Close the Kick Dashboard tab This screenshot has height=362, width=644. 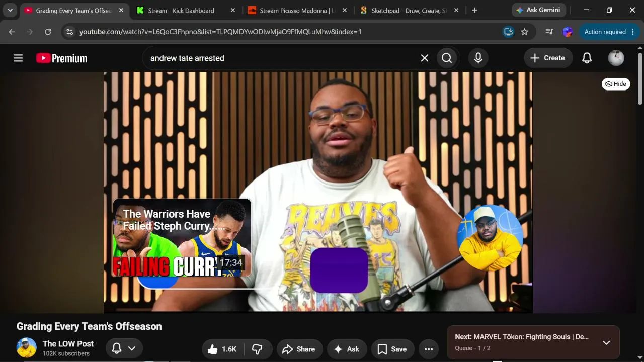click(x=232, y=11)
